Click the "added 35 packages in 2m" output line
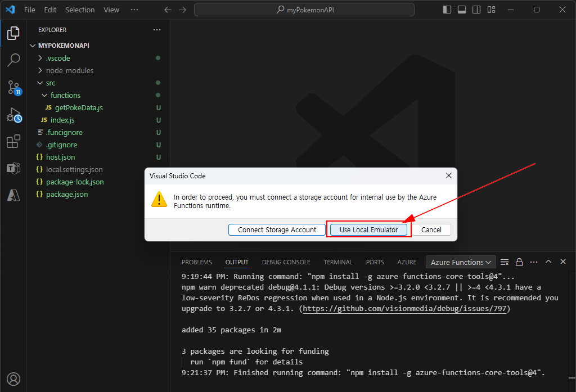The height and width of the screenshot is (392, 576). 231,330
